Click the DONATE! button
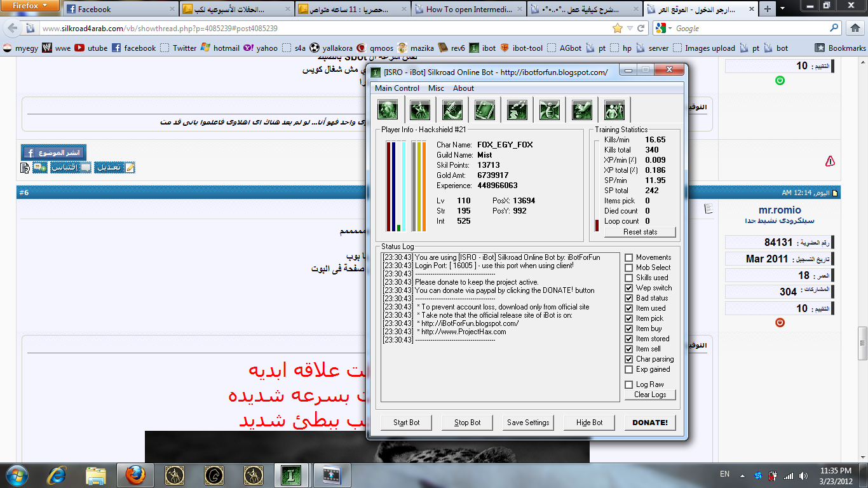This screenshot has height=488, width=868. click(650, 423)
